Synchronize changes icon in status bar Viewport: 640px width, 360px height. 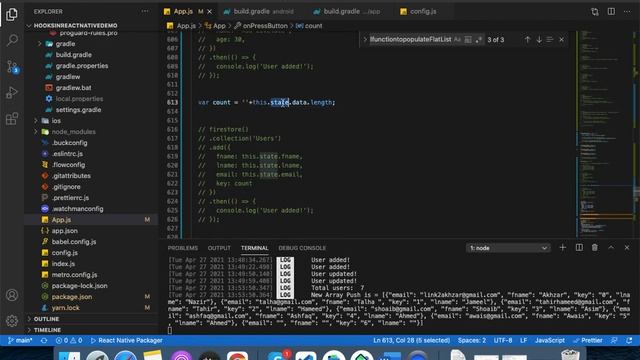[44, 340]
